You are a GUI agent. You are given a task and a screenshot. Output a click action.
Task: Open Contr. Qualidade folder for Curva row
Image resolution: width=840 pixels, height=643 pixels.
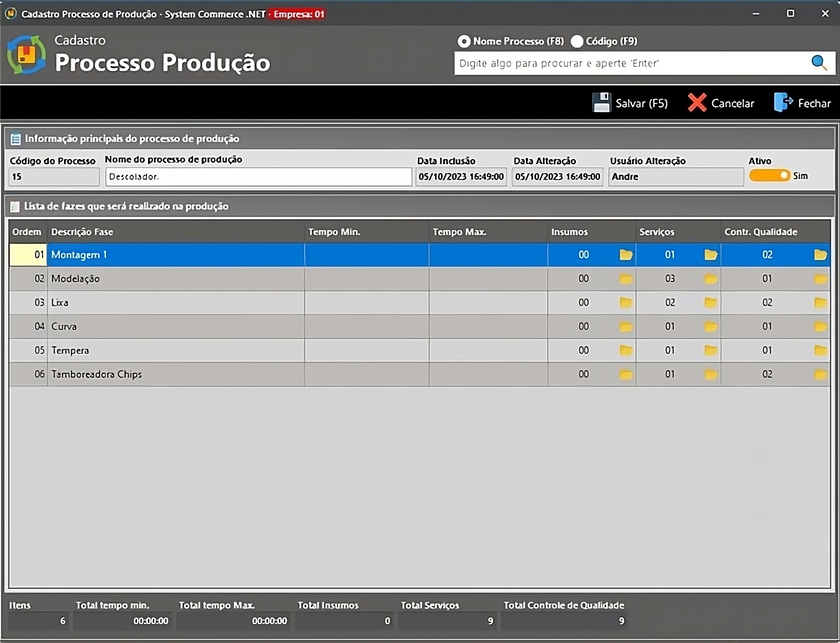tap(820, 327)
